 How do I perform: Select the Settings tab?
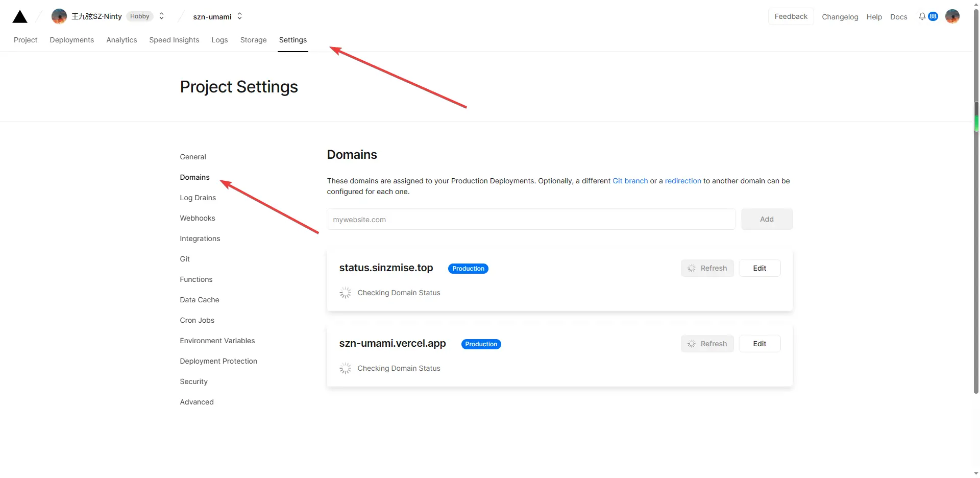[293, 40]
